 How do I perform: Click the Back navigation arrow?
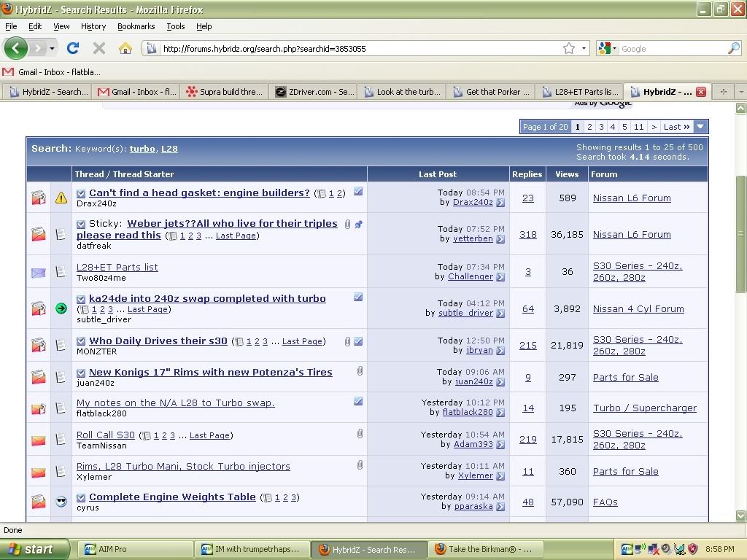(x=16, y=49)
